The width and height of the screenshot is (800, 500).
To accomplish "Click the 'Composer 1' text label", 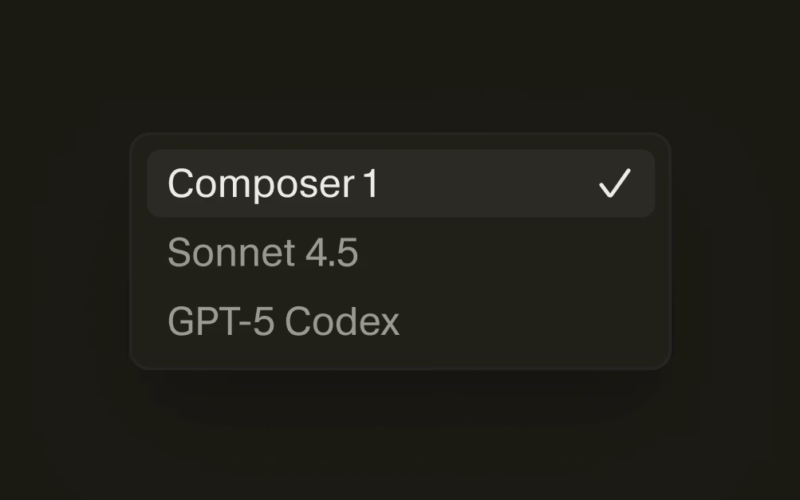I will click(x=273, y=184).
